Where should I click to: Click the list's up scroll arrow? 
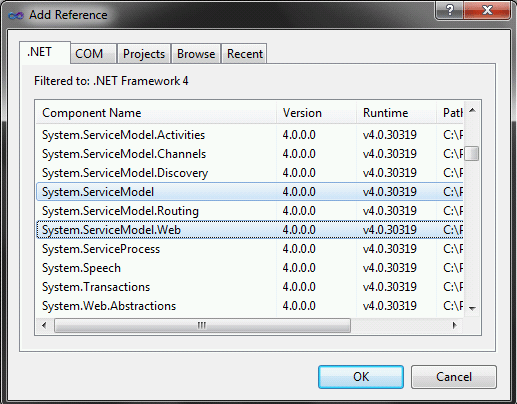click(472, 110)
